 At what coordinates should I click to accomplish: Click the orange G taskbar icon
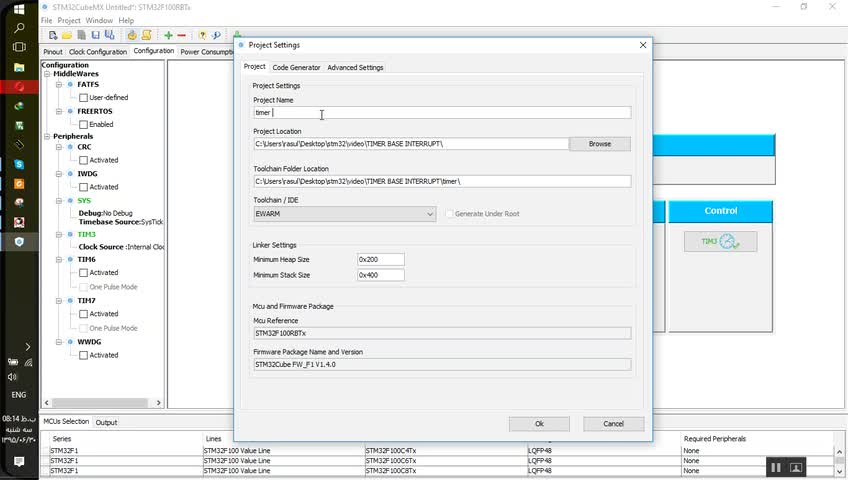pos(19,184)
